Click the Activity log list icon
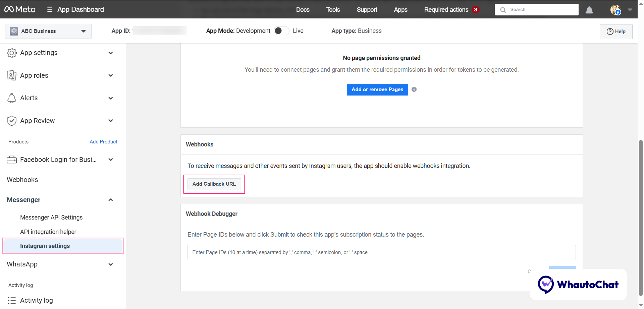This screenshot has height=309, width=644. [12, 300]
